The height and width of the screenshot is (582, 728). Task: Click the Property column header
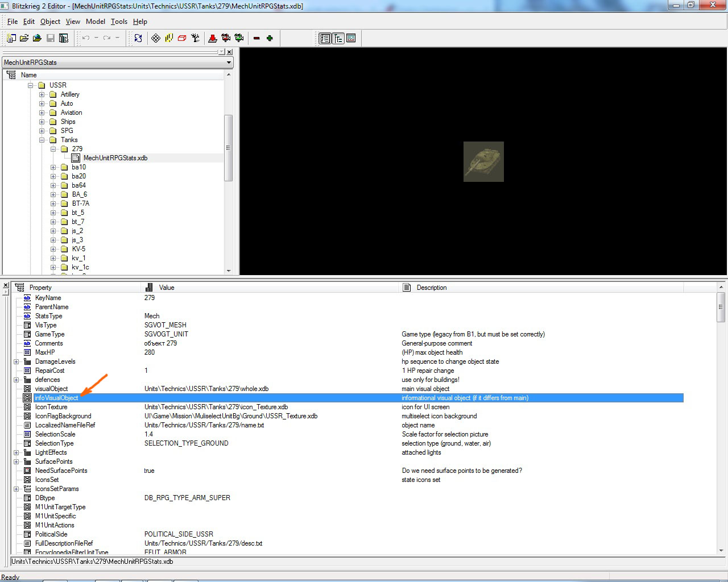click(x=76, y=288)
